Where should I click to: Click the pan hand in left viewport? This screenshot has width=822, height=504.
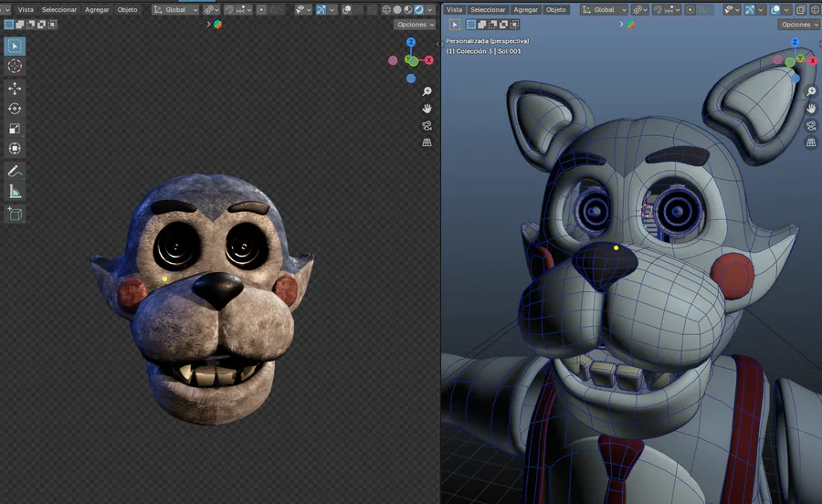[x=427, y=109]
